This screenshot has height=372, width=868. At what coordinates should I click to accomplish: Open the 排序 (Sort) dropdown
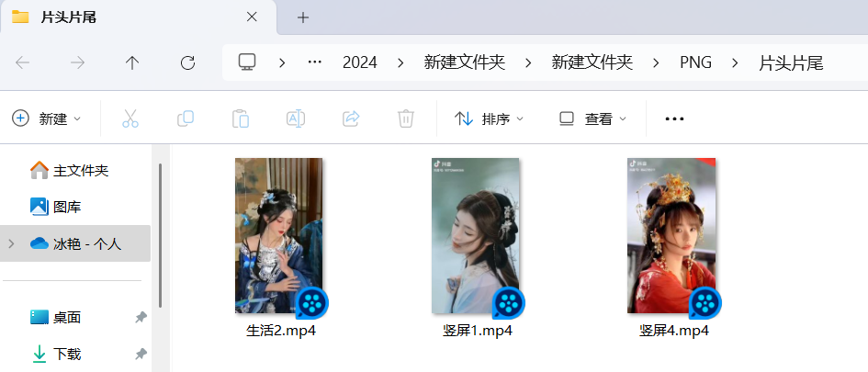pyautogui.click(x=489, y=118)
